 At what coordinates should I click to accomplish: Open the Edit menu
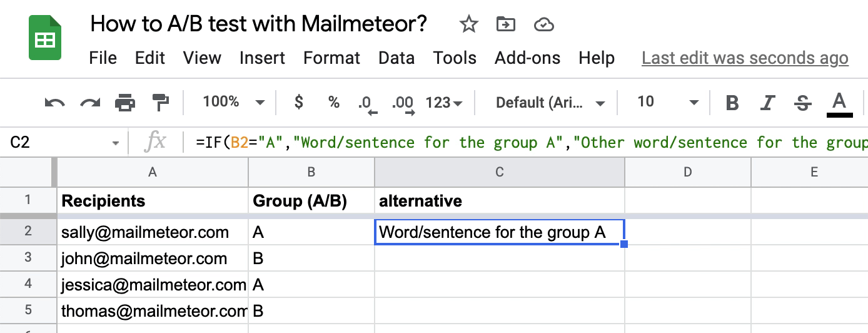pos(150,58)
